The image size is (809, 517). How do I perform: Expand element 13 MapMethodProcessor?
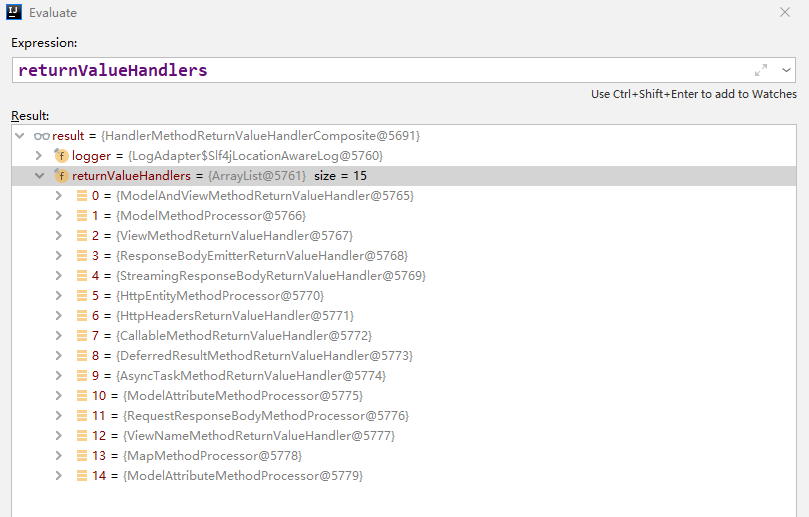click(x=59, y=456)
